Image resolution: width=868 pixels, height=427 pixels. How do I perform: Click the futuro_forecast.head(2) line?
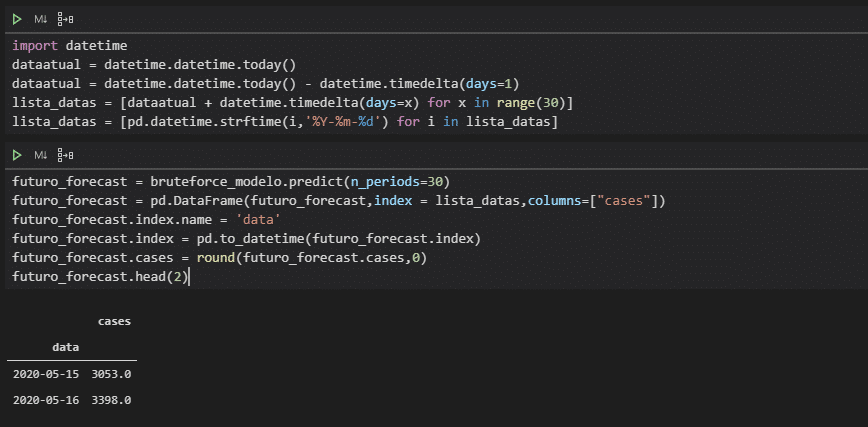coord(101,276)
